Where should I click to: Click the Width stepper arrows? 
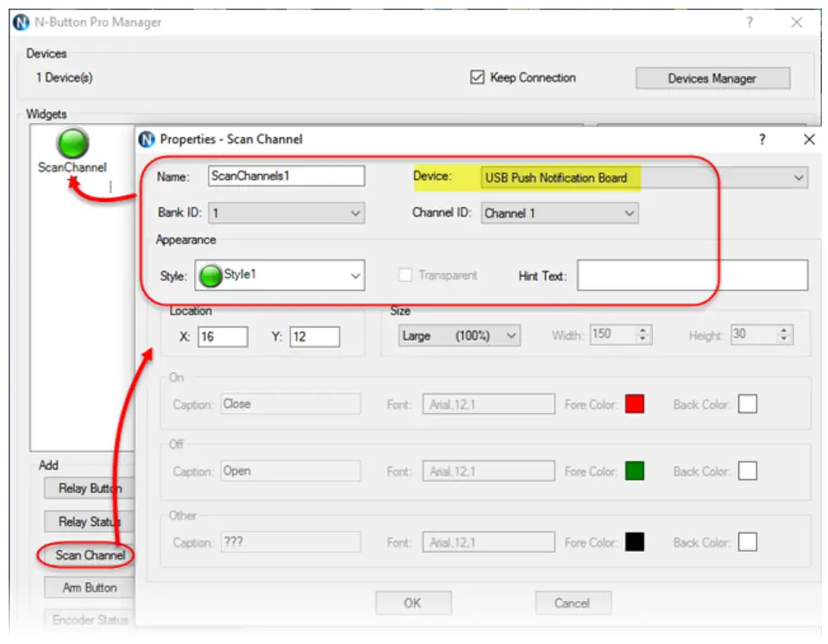pyautogui.click(x=643, y=335)
